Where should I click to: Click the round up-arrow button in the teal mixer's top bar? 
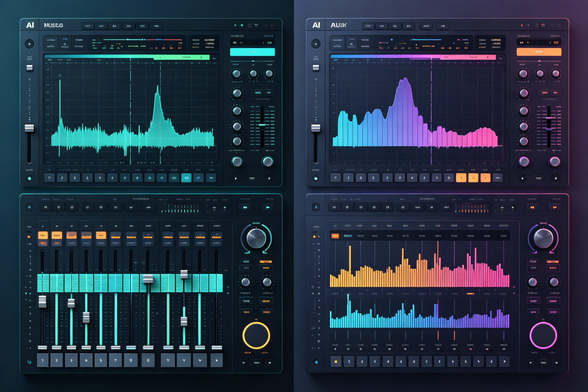tap(225, 208)
